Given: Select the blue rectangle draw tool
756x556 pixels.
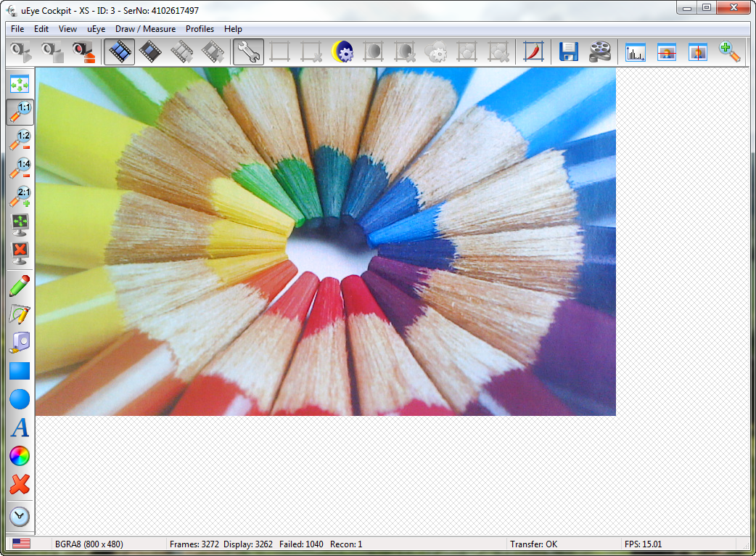Looking at the screenshot, I should [x=20, y=372].
